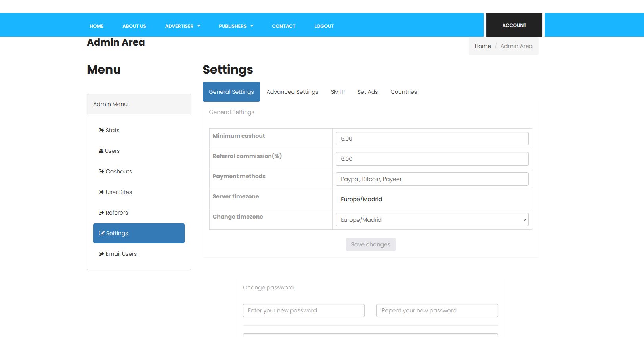
Task: Click the Referers menu icon
Action: pyautogui.click(x=101, y=213)
